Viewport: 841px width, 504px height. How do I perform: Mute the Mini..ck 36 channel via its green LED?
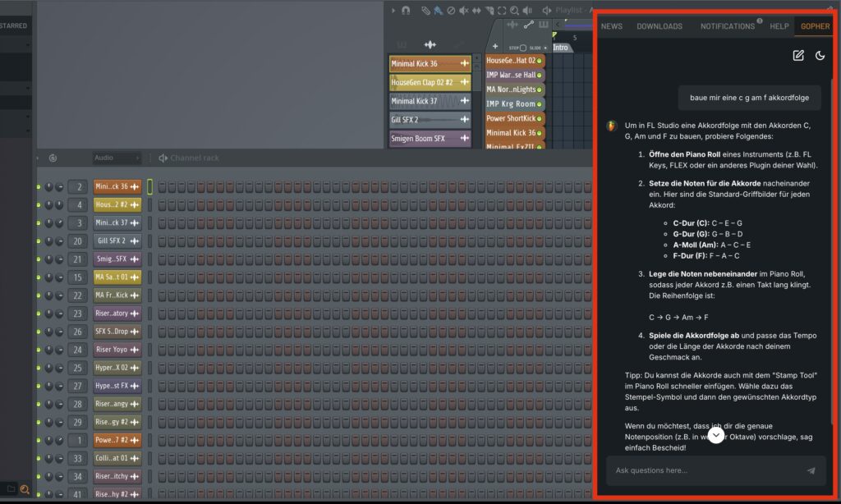39,186
